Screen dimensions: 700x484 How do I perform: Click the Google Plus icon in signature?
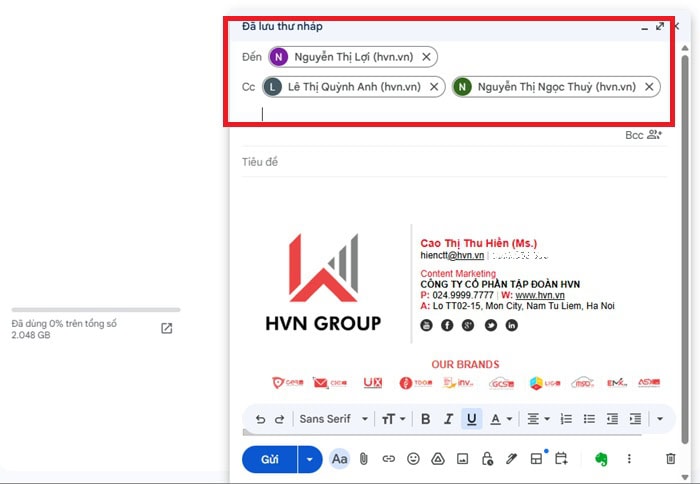coord(468,325)
